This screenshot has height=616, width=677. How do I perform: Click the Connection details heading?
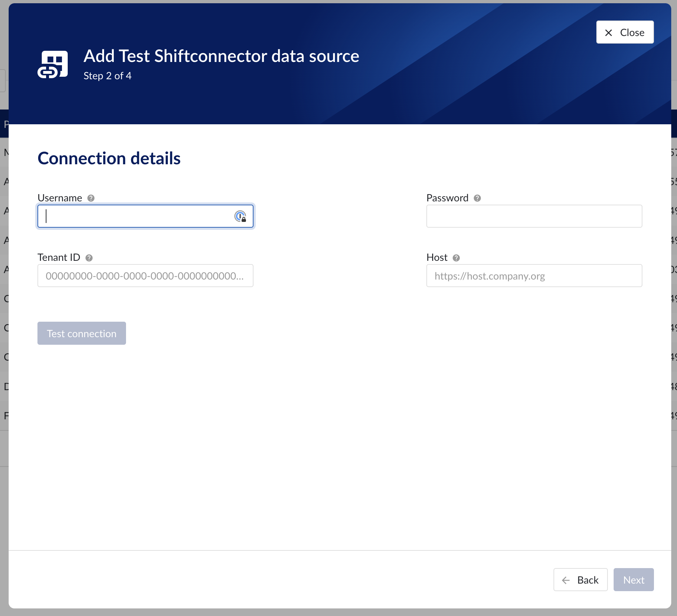tap(109, 159)
